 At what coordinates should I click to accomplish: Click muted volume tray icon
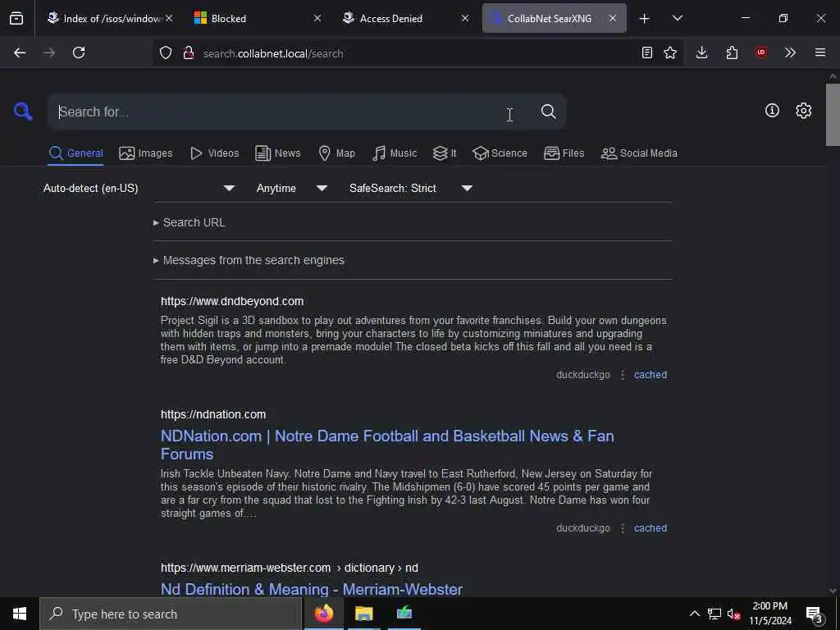733,614
